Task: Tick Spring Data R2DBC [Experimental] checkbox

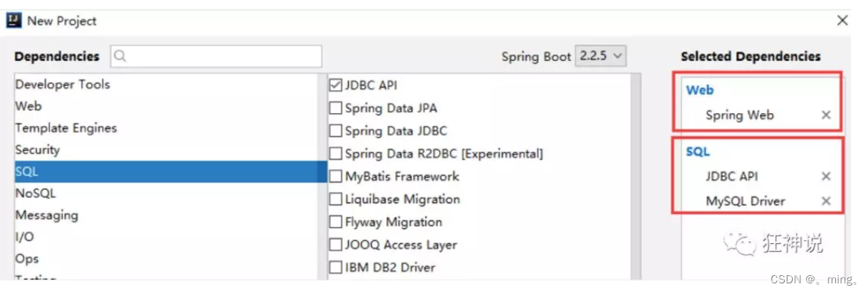Action: point(335,153)
